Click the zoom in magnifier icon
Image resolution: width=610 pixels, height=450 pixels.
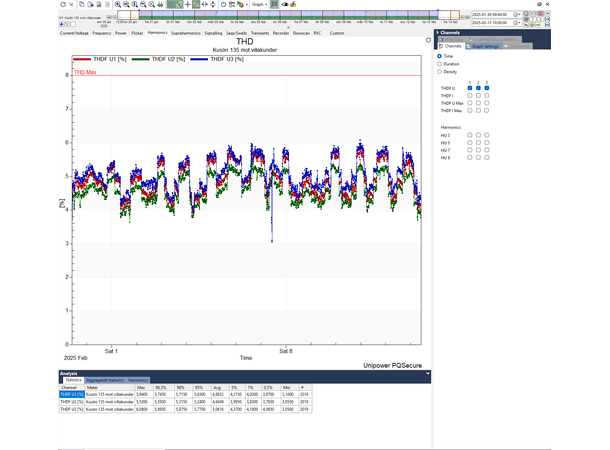118,4
